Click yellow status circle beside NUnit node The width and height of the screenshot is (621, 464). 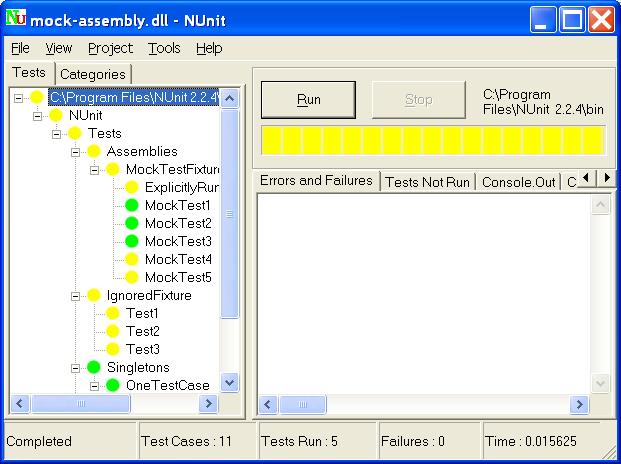click(x=55, y=115)
